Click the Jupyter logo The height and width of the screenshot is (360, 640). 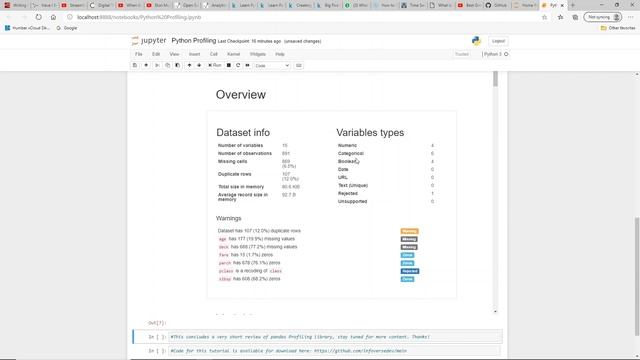(x=149, y=41)
